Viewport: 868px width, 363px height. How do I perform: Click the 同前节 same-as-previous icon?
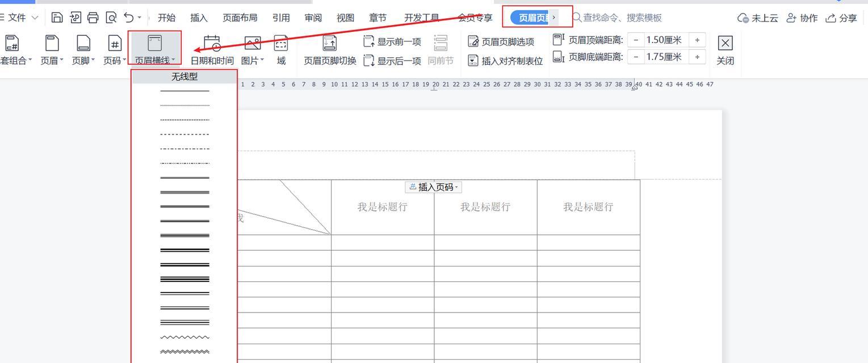coord(441,43)
